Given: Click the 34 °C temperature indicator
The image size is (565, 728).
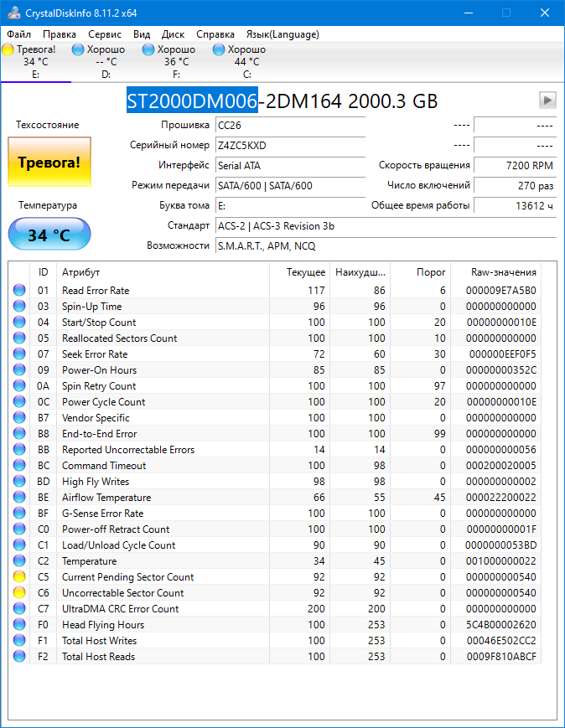Looking at the screenshot, I should [x=49, y=234].
